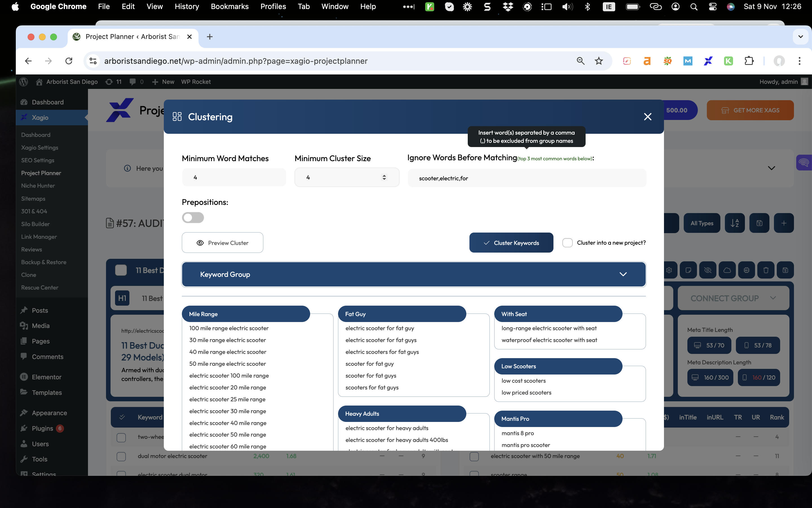Click the group AI chip icon
The image size is (812, 508).
746,270
